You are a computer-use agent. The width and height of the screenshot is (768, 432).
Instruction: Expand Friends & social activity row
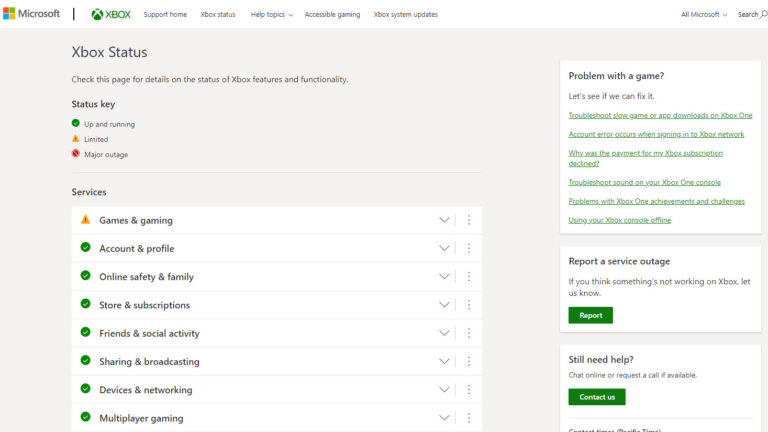444,333
